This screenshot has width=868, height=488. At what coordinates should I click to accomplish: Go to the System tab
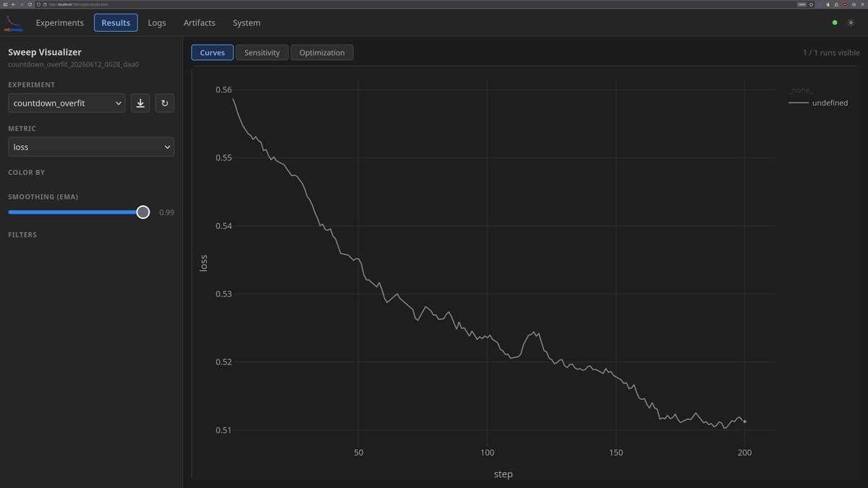[x=247, y=22]
